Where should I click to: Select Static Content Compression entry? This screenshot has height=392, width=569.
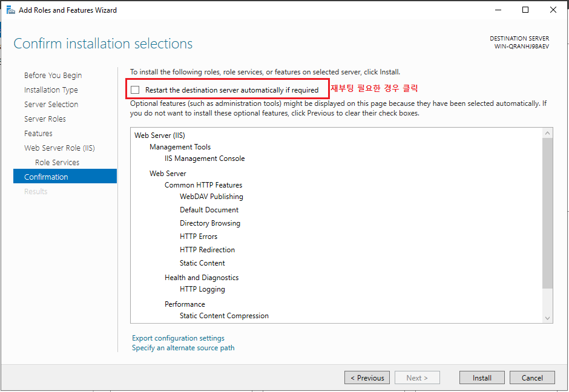tap(224, 316)
